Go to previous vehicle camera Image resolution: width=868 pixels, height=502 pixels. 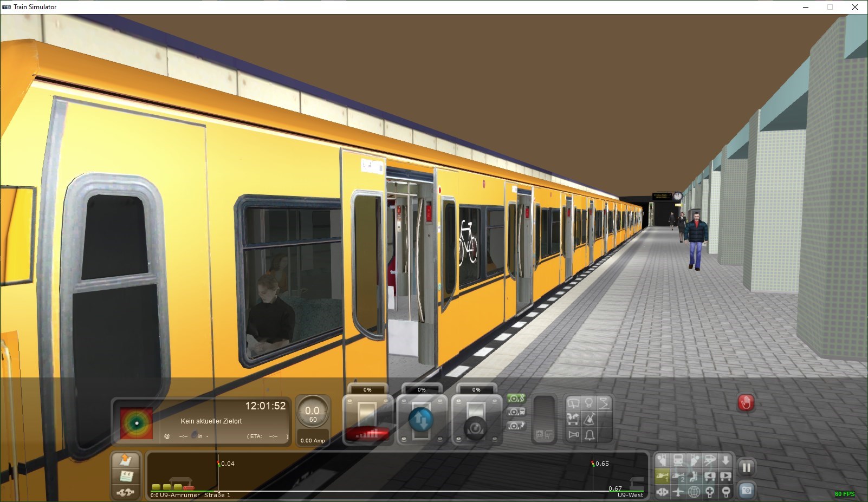[x=709, y=477]
